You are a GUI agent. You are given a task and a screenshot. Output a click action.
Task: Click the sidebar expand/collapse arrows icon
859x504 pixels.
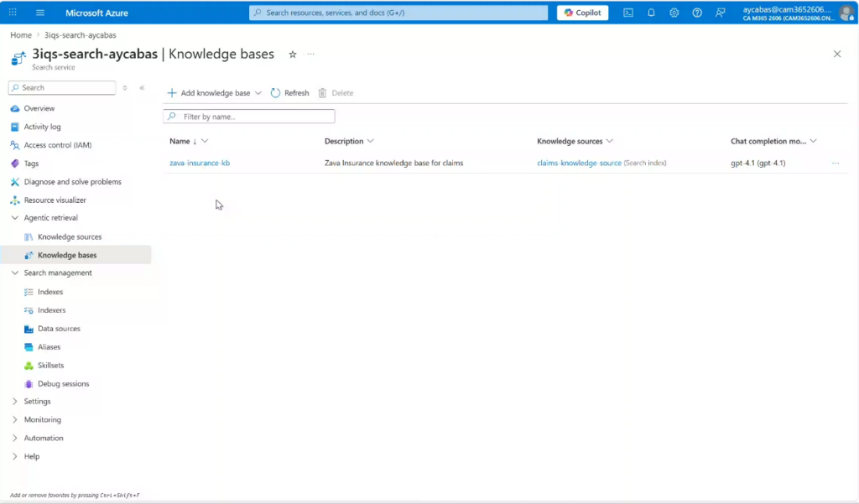coord(125,88)
